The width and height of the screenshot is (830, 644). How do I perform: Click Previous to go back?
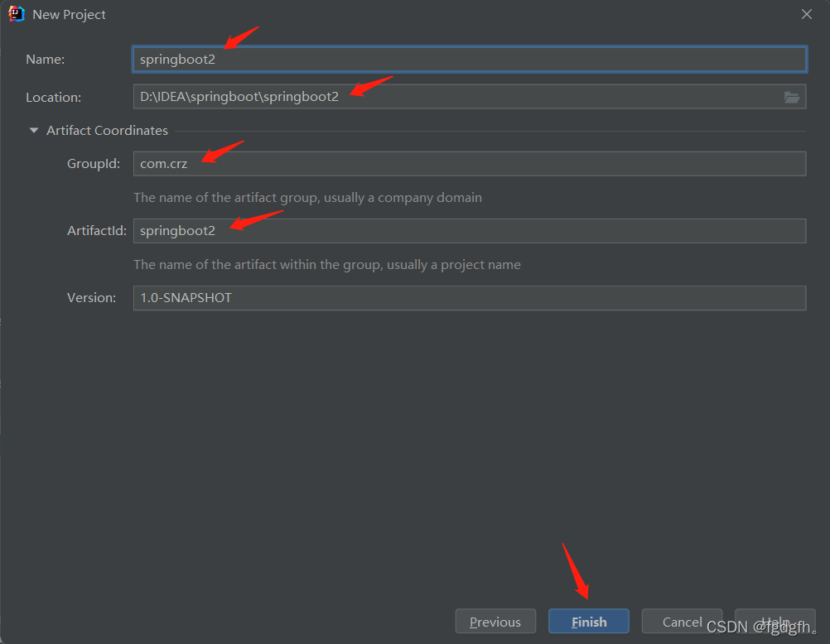[495, 621]
